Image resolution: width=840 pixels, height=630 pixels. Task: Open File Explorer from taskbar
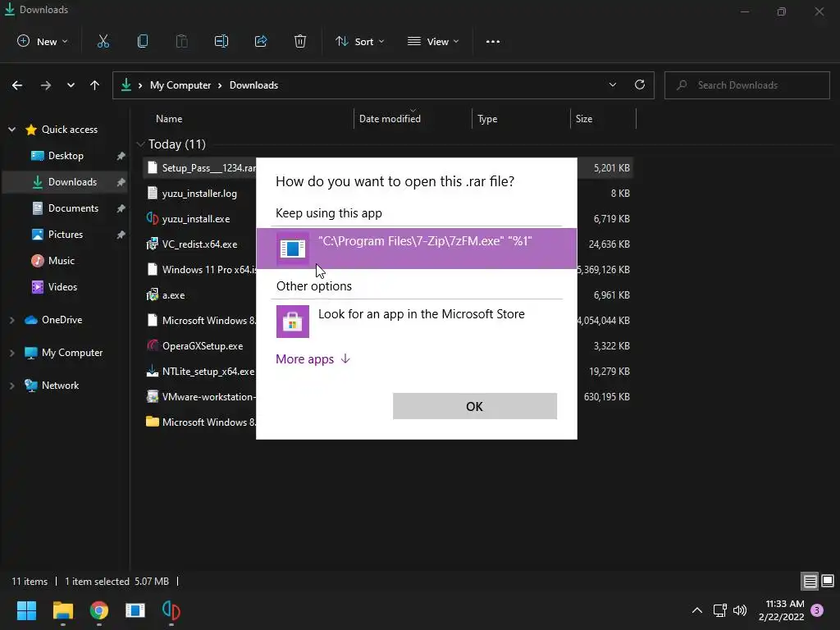point(62,610)
